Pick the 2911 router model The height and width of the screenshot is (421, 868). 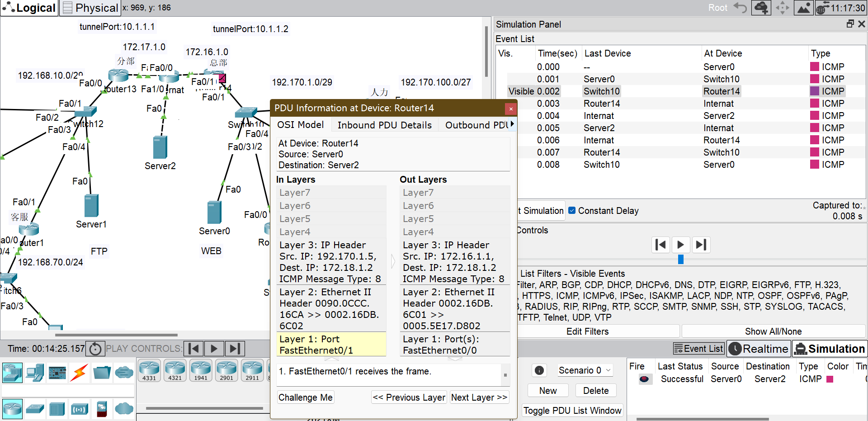(x=252, y=371)
